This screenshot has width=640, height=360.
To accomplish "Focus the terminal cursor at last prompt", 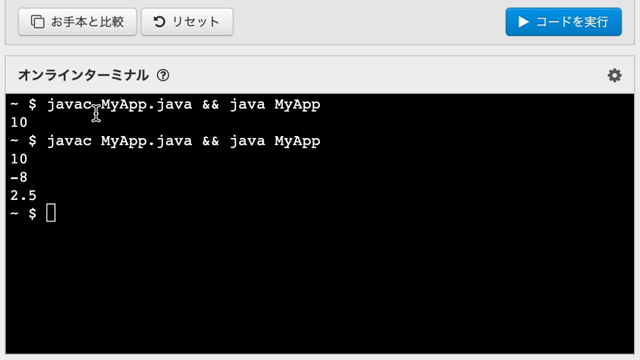I will click(51, 213).
